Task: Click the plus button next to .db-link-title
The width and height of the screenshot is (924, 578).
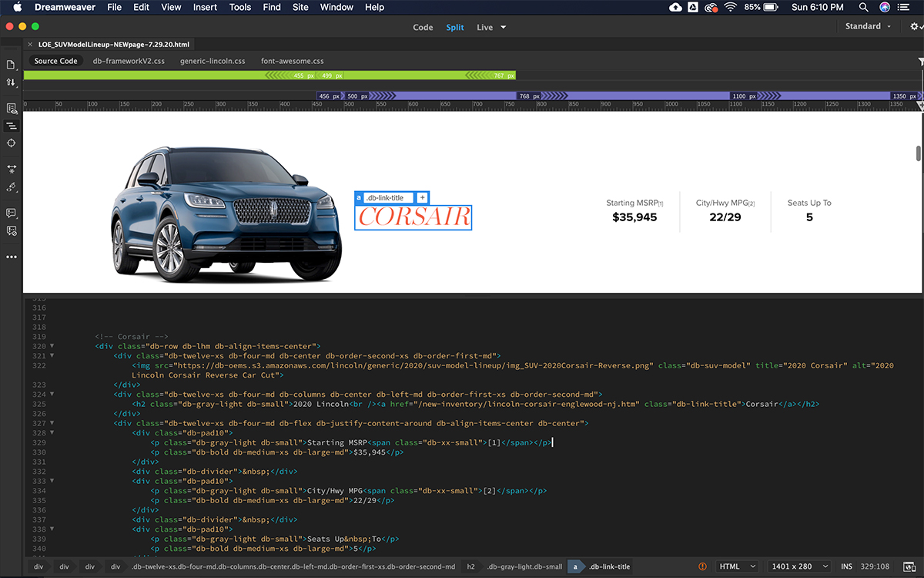Action: tap(422, 198)
